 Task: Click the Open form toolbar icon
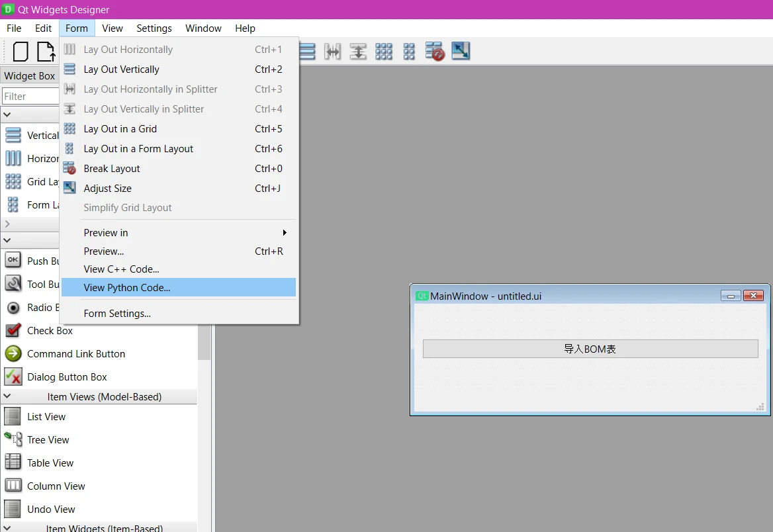coord(46,51)
